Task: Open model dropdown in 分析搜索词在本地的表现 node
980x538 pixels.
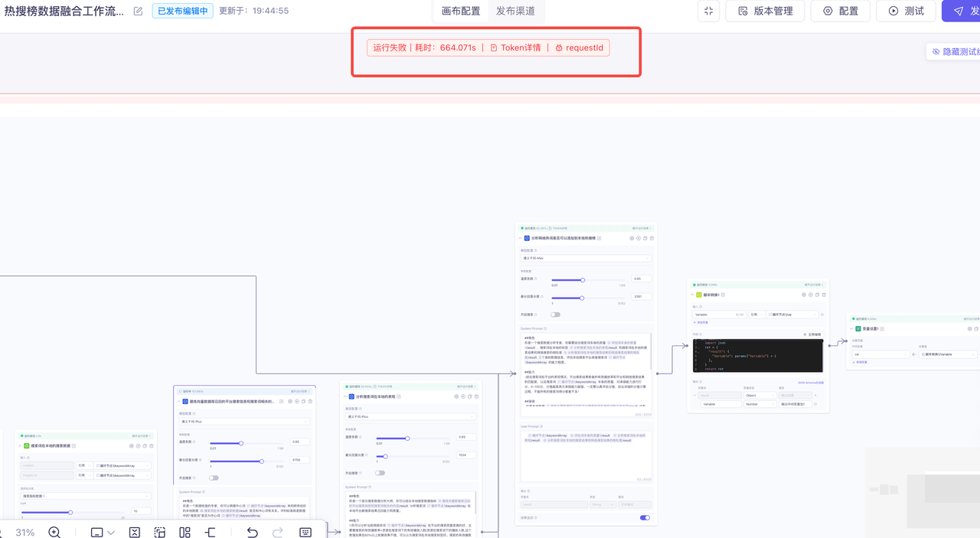Action: pyautogui.click(x=410, y=416)
